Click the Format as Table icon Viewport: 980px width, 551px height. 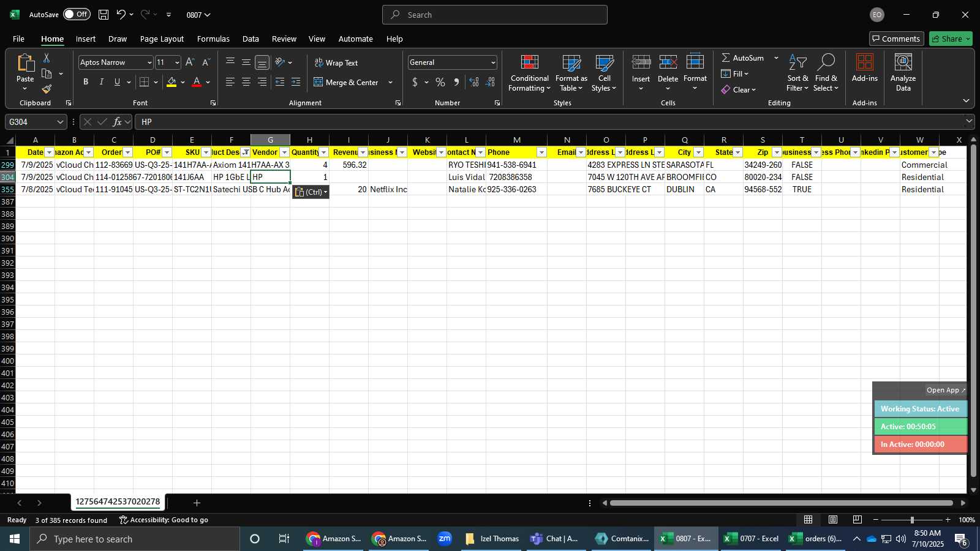click(571, 62)
